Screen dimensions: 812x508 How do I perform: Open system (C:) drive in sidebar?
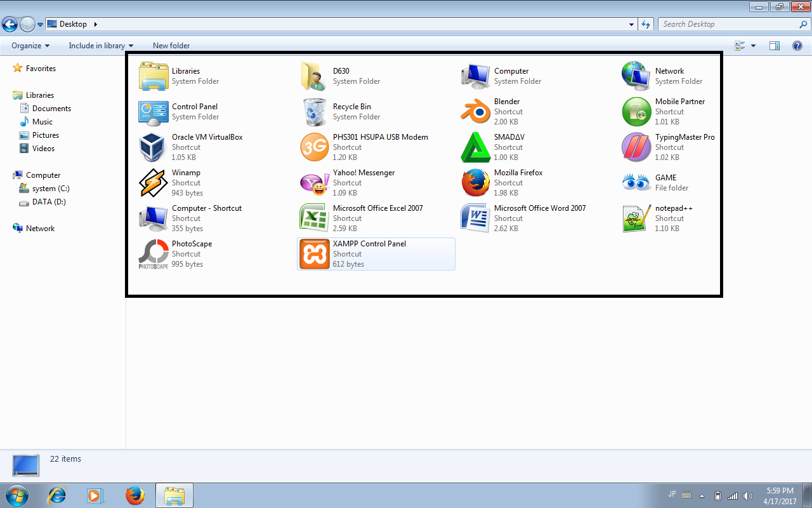tap(51, 189)
